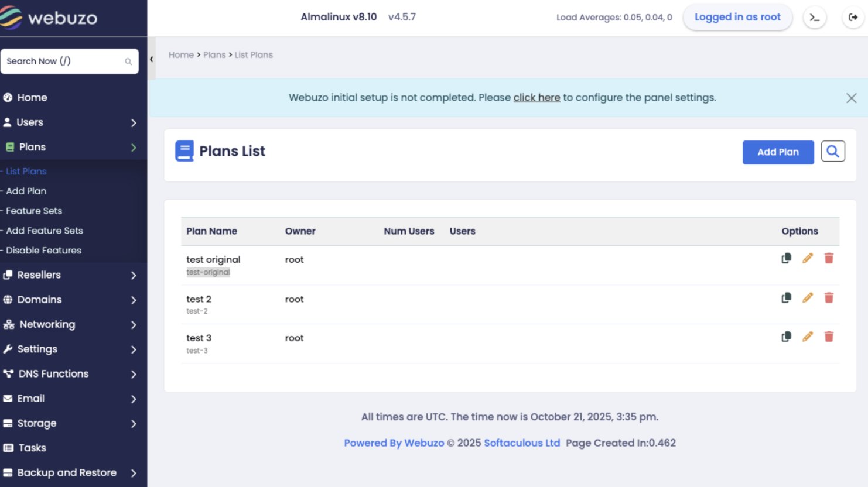Delete the test 3 plan
Image resolution: width=868 pixels, height=487 pixels.
[829, 337]
